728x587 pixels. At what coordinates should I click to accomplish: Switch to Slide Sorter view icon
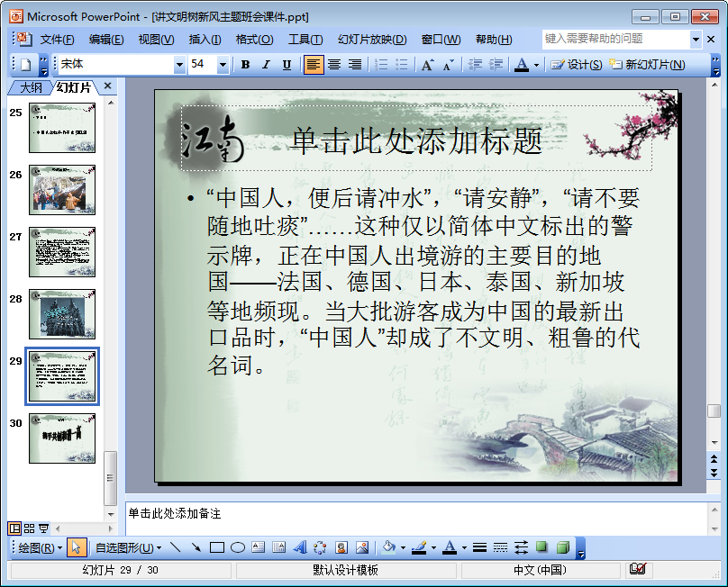tap(29, 528)
